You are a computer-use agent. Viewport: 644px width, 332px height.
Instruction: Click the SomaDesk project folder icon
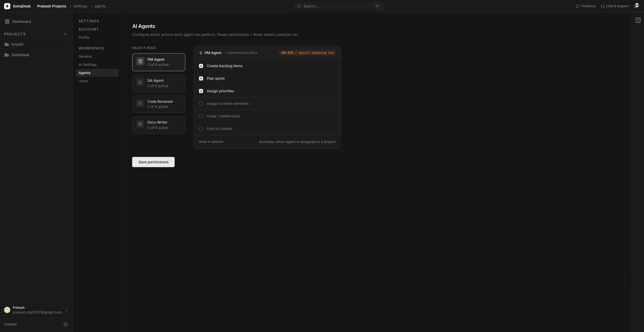point(7,55)
